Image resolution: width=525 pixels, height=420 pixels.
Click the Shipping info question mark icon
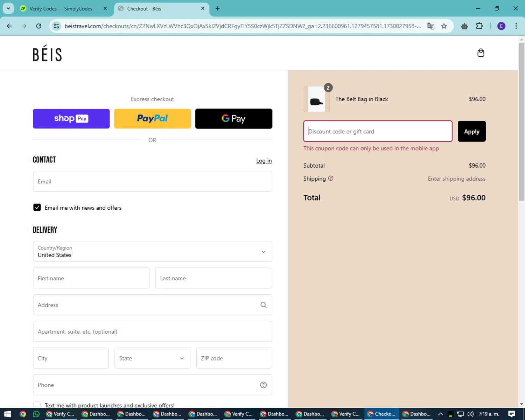click(331, 178)
